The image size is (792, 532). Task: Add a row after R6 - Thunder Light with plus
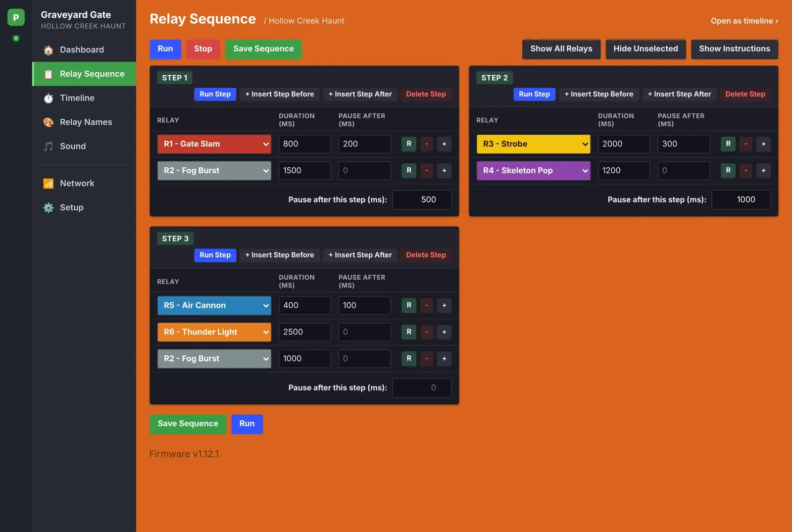click(444, 332)
